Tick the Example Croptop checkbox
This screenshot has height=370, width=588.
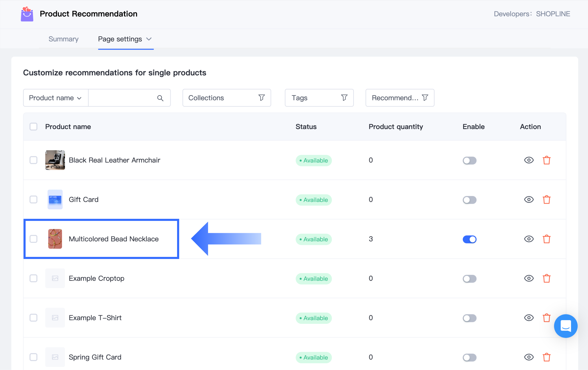click(x=33, y=278)
